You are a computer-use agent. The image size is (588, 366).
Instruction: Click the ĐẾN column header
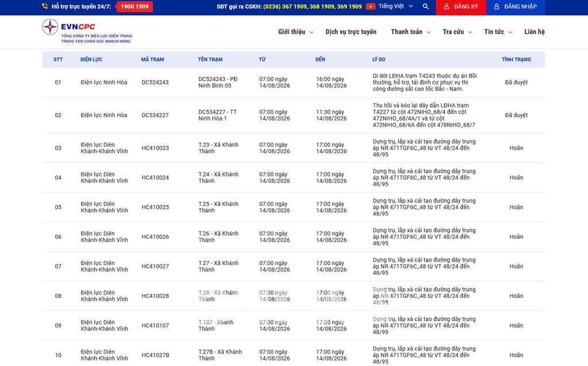pyautogui.click(x=320, y=59)
